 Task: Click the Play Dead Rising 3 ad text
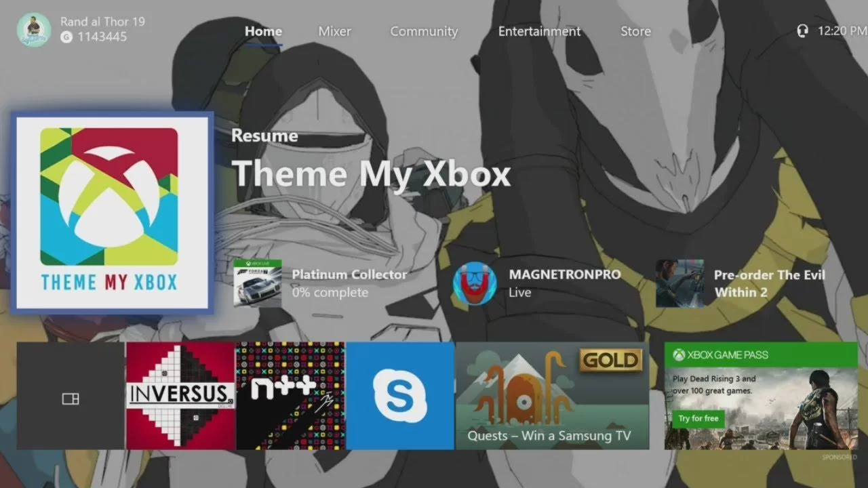[715, 384]
